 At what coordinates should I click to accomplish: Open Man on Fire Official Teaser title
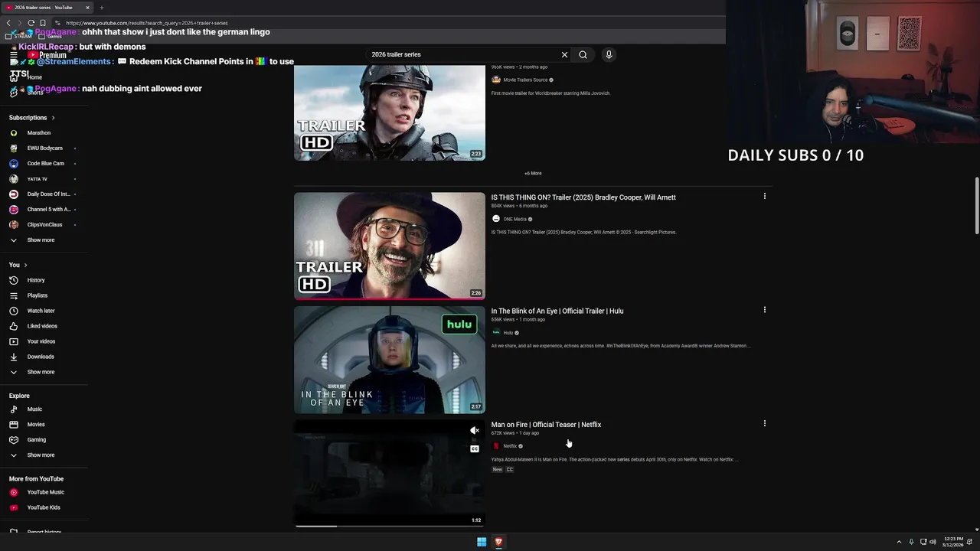(546, 425)
